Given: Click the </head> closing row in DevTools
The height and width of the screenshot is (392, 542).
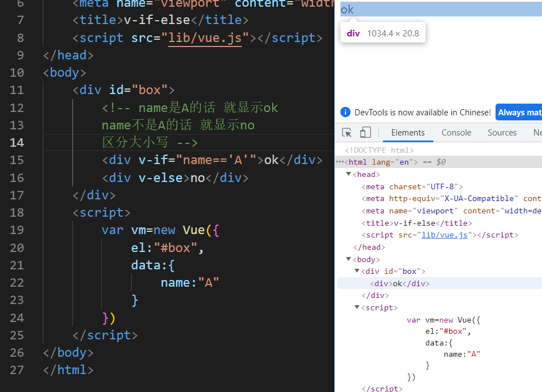Looking at the screenshot, I should [369, 247].
